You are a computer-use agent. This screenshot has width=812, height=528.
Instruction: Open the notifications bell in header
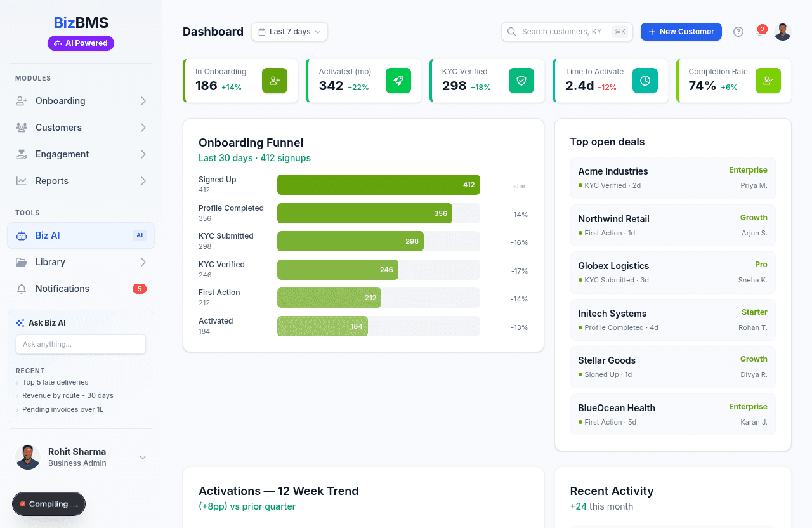(x=760, y=32)
